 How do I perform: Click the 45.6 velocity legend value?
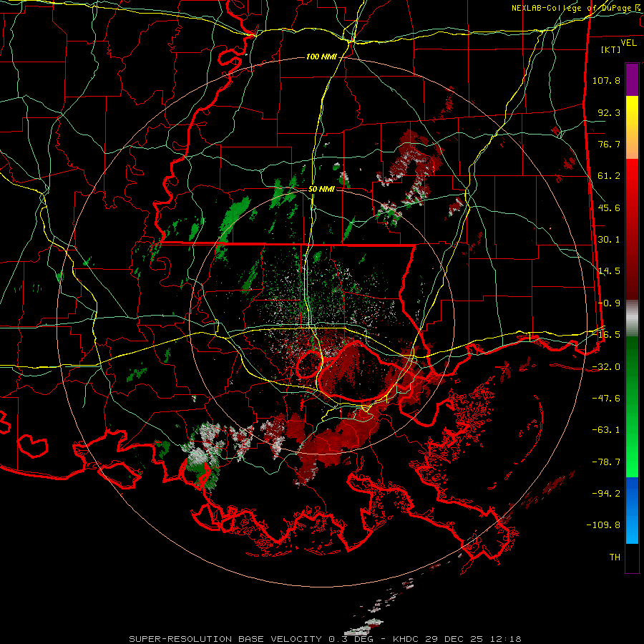click(609, 208)
